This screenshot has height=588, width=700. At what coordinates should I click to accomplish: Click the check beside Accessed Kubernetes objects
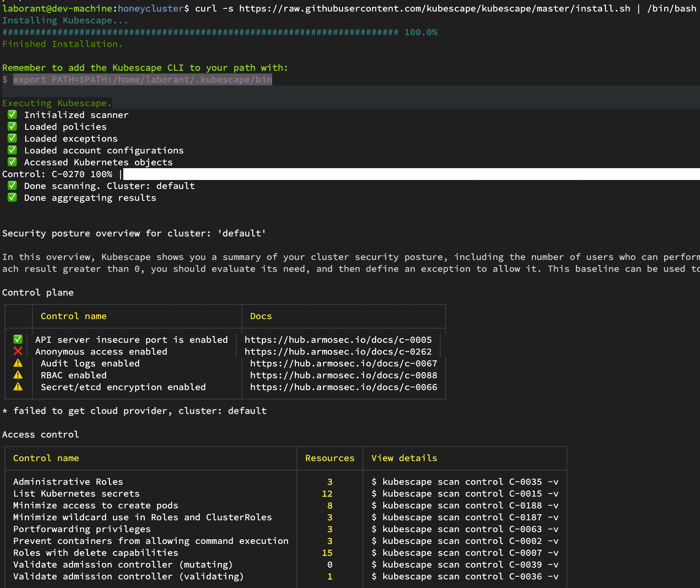click(12, 162)
